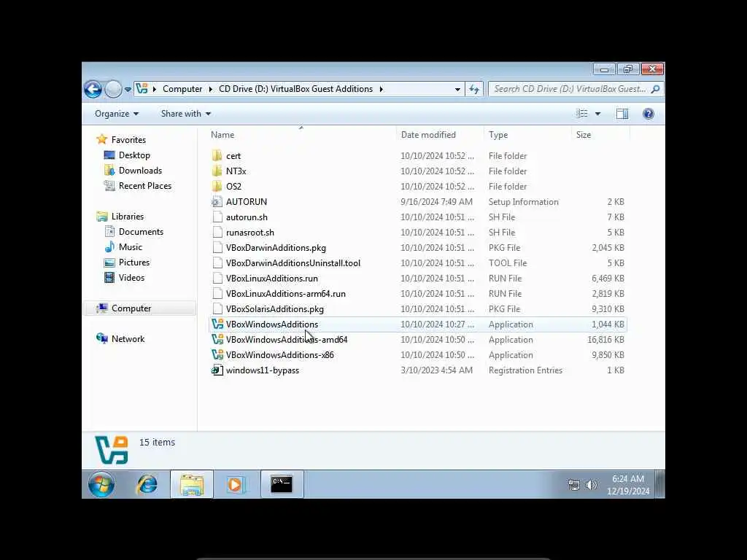
Task: Open the address bar history dropdown
Action: click(x=457, y=89)
